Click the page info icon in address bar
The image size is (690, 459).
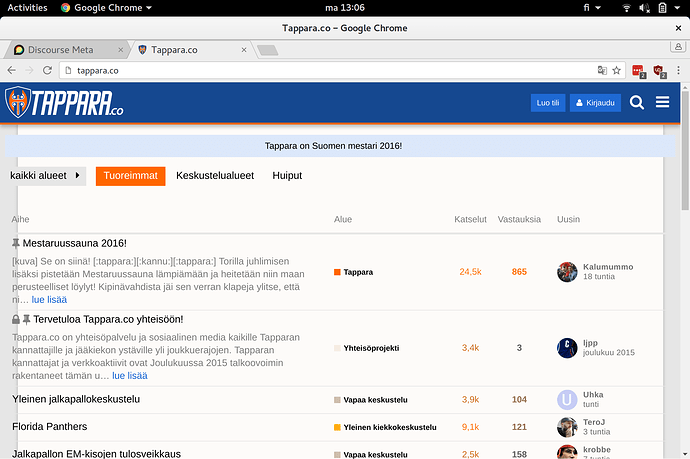coord(68,70)
